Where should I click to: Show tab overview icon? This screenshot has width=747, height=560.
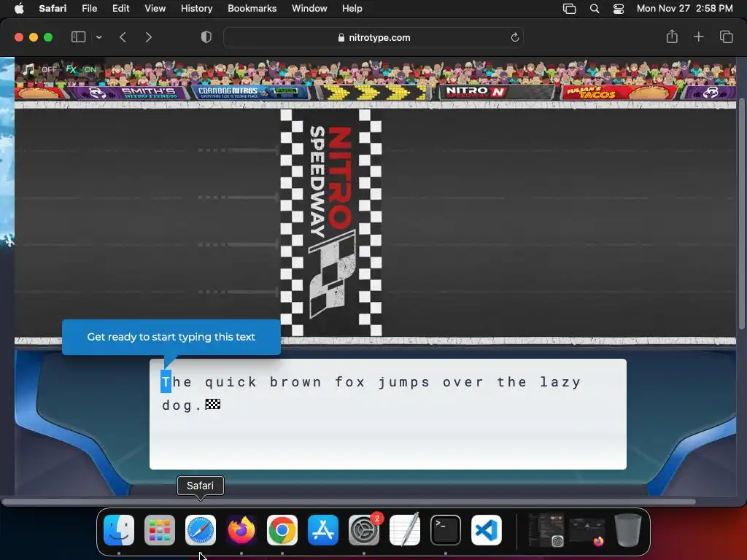point(726,36)
